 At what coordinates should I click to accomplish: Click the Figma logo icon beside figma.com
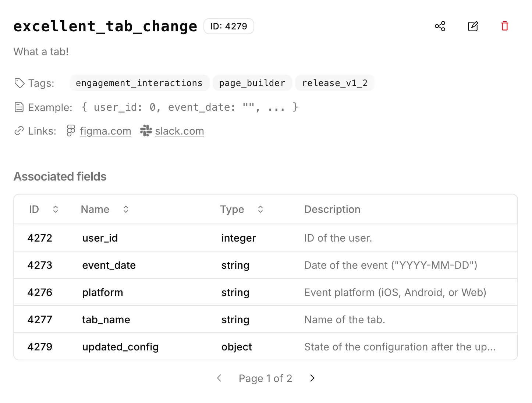point(70,131)
